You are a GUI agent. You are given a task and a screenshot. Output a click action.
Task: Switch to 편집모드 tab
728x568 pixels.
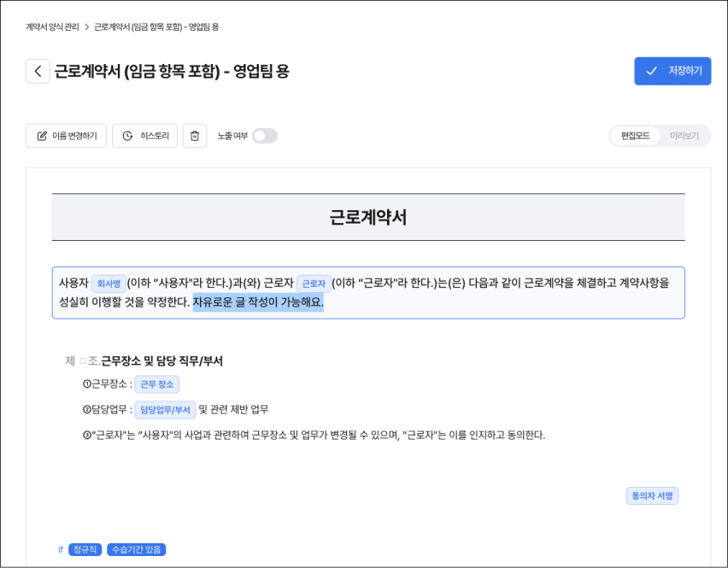(x=635, y=136)
